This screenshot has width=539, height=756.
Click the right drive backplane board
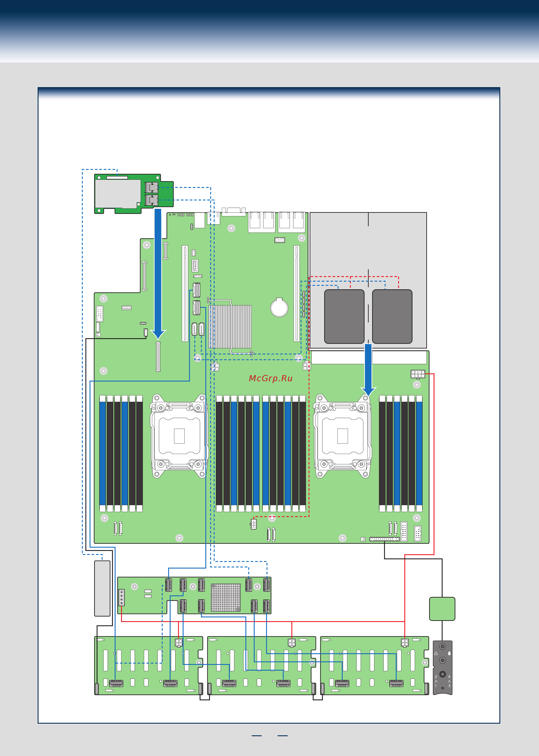click(375, 665)
